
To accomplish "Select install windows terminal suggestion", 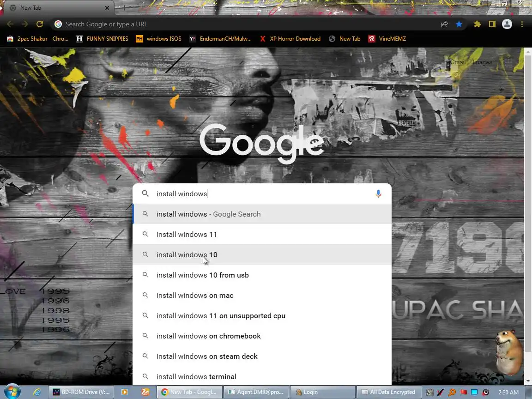I will [262, 377].
